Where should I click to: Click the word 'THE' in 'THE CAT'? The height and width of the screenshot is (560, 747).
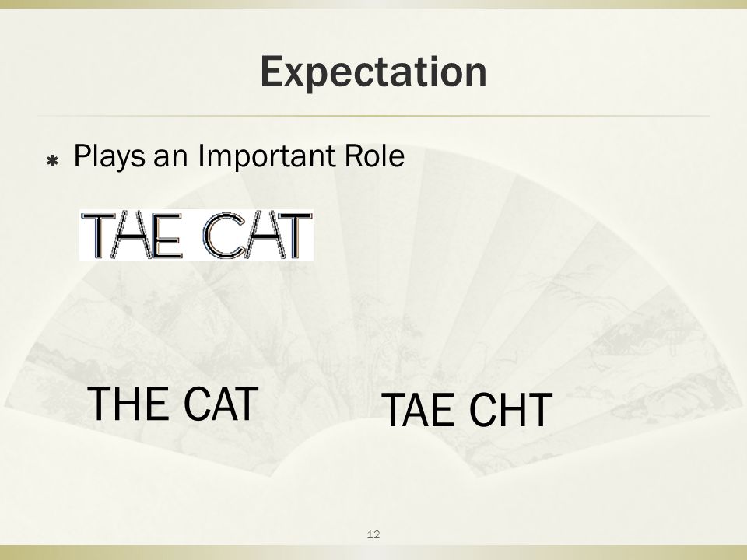[128, 404]
